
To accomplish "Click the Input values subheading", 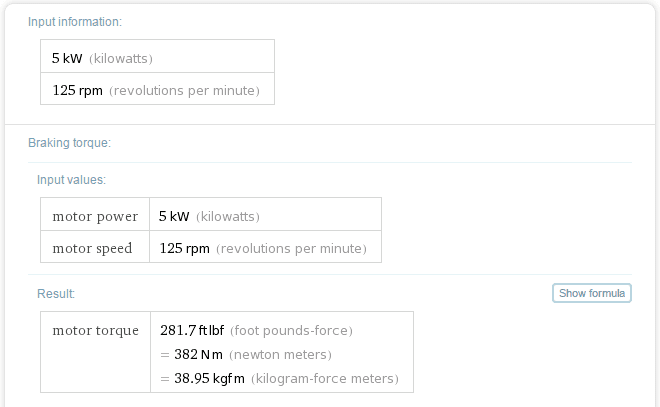I will pyautogui.click(x=72, y=180).
